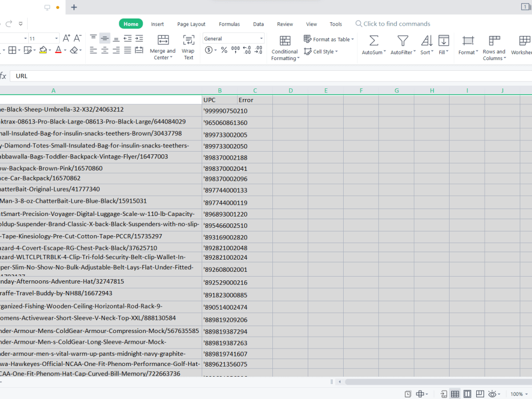The width and height of the screenshot is (532, 399).
Task: Switch to the Formulas ribbon tab
Action: pos(229,24)
